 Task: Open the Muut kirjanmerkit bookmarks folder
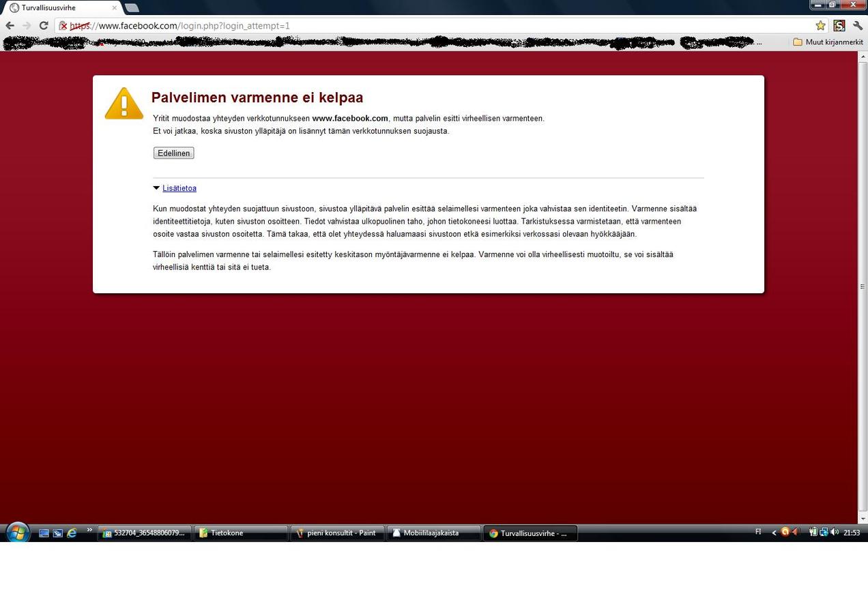tap(828, 42)
